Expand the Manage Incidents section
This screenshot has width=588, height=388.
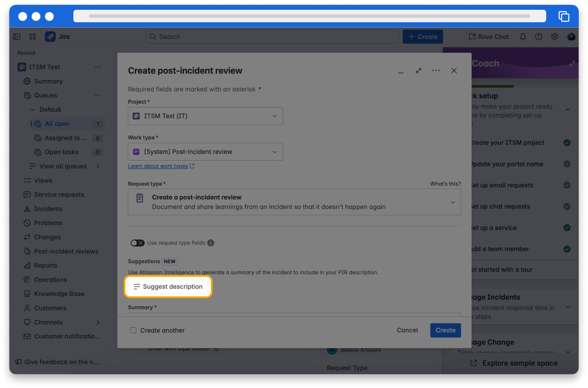[568, 307]
